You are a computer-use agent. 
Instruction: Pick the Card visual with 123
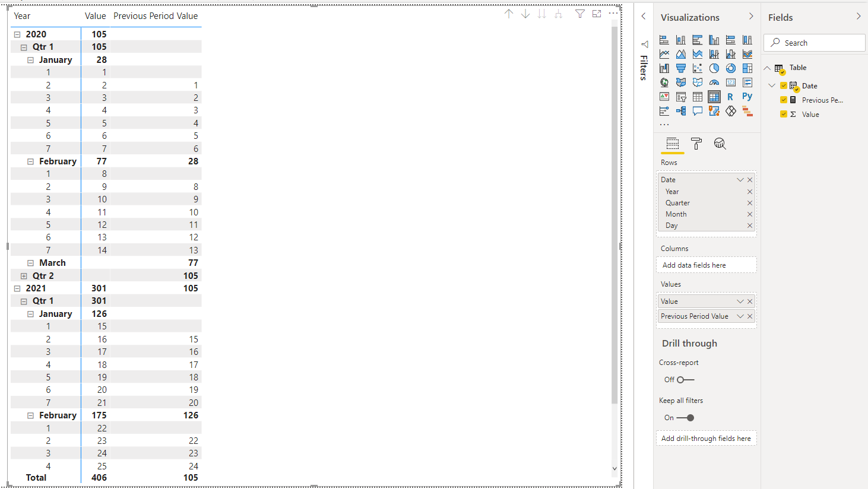731,82
